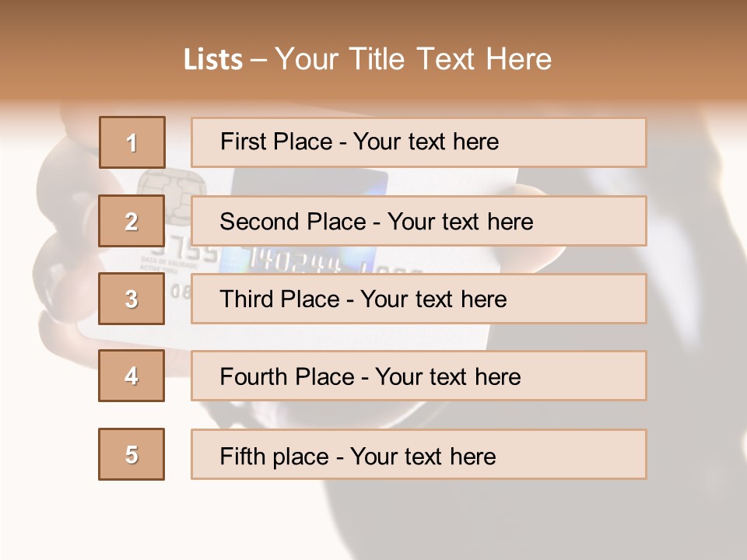Select the bold word "Lists" in the title
The image size is (747, 560).
(x=212, y=60)
